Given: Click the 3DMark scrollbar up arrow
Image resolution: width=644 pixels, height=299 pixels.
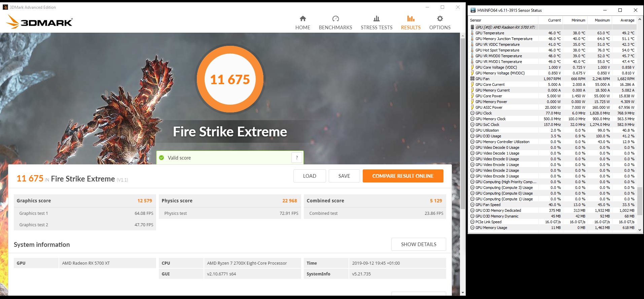Looking at the screenshot, I should 463,35.
